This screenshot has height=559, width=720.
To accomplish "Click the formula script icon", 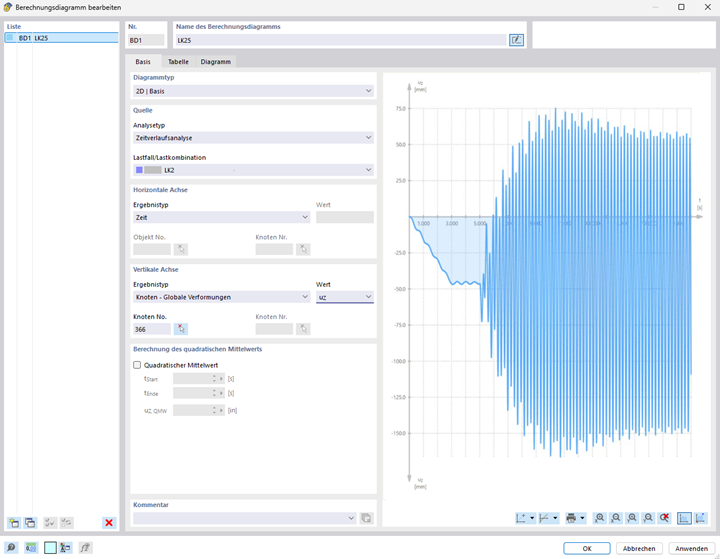I will tap(85, 548).
